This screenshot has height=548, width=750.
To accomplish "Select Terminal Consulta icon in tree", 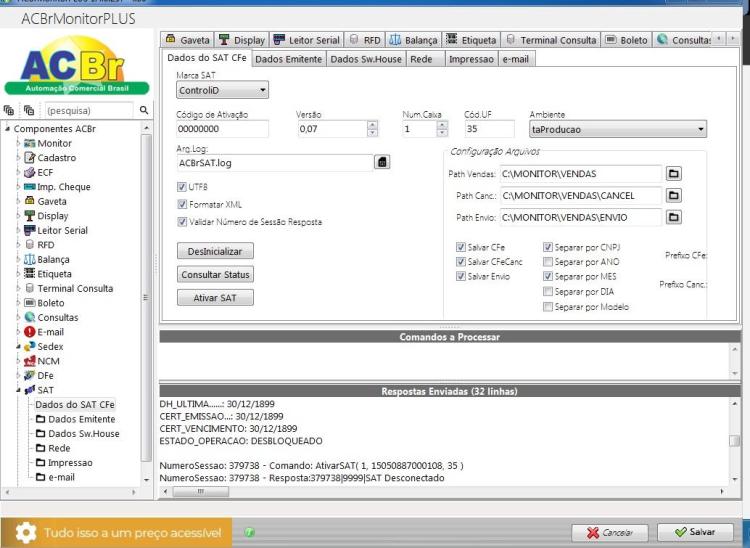I will pyautogui.click(x=30, y=288).
